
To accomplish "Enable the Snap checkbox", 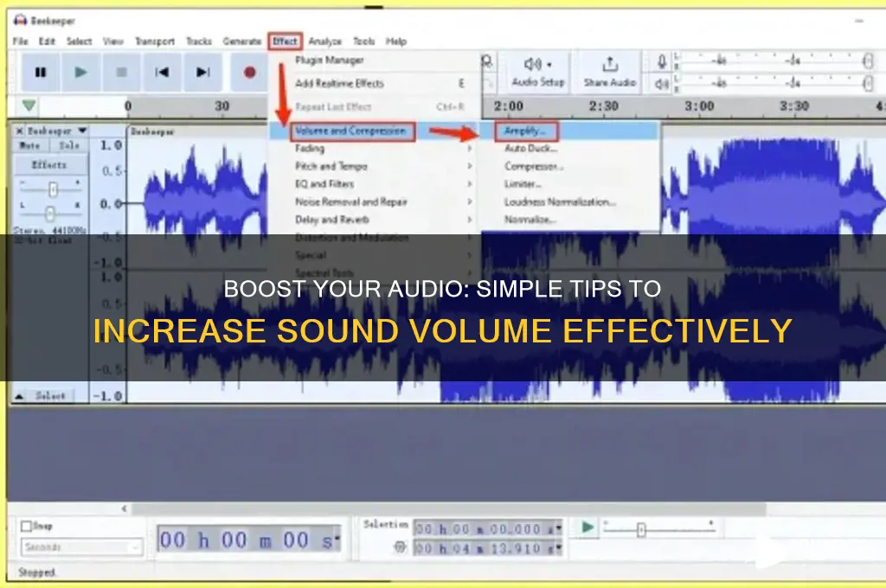I will [26, 526].
